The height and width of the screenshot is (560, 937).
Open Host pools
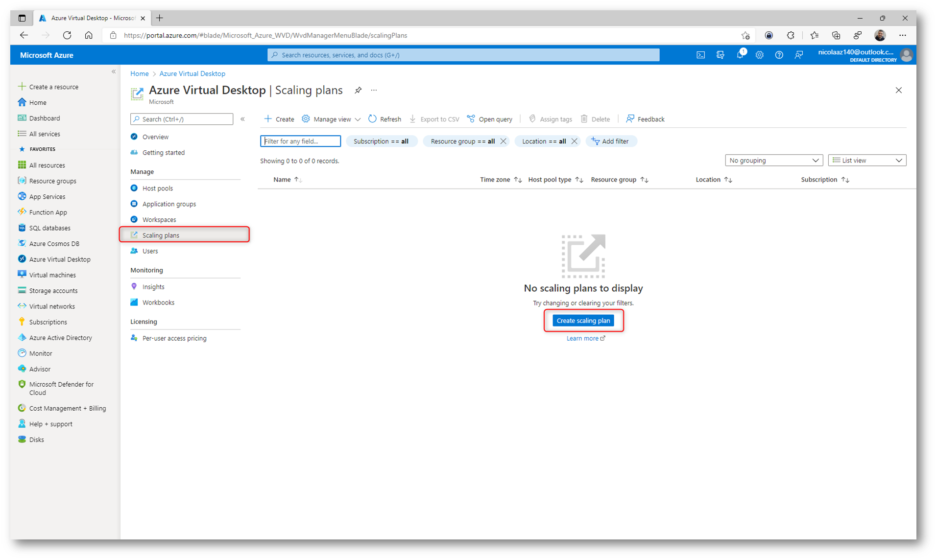(157, 188)
